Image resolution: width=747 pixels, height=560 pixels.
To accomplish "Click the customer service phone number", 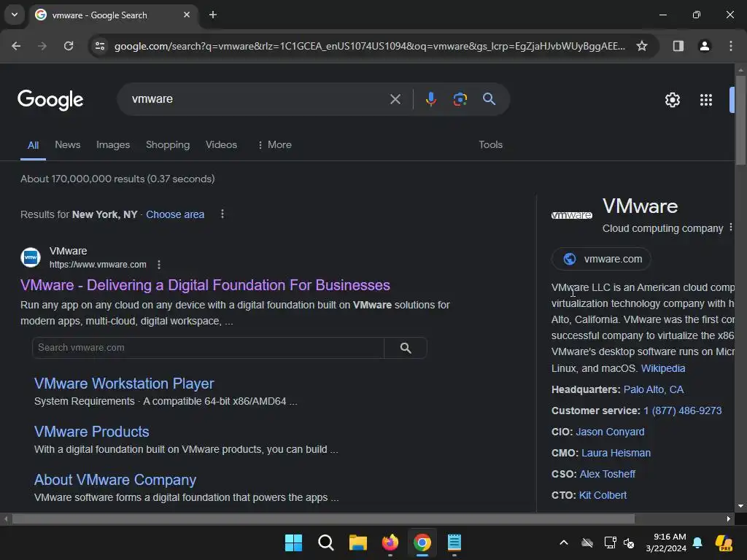I will tap(682, 411).
